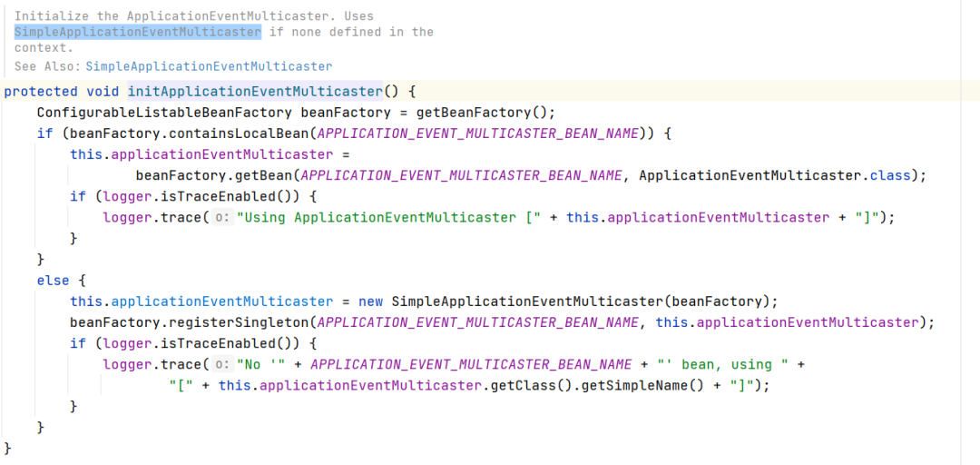Image resolution: width=980 pixels, height=465 pixels.
Task: Click the getClass() call
Action: click(x=531, y=385)
